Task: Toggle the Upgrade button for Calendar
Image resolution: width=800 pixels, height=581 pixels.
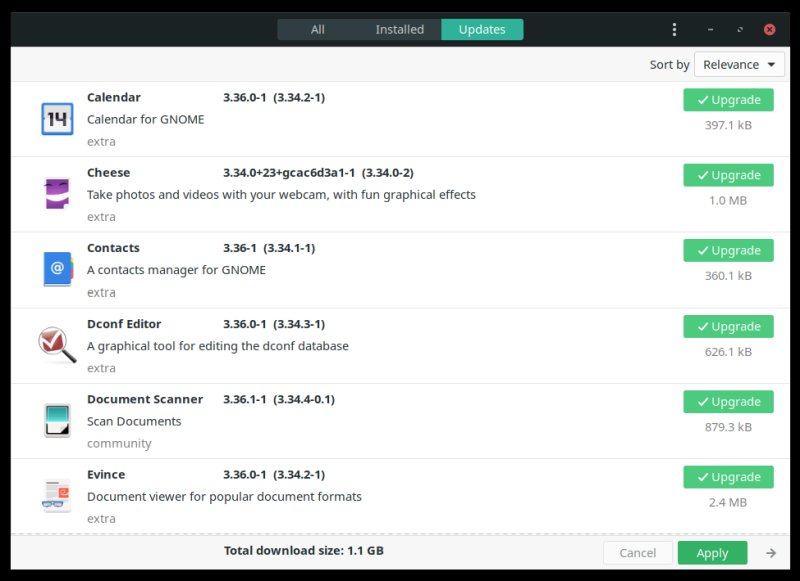Action: click(728, 100)
